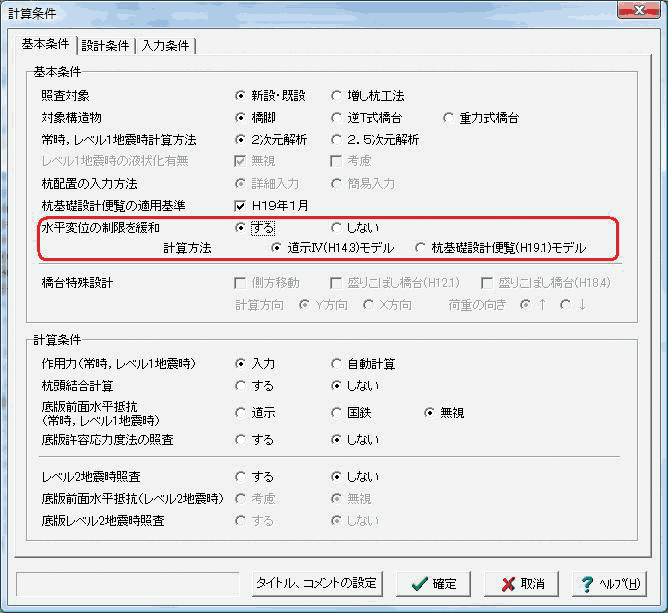Screen dimensions: 668x613
Task: Open the 入力条件 tab
Action: tap(165, 46)
